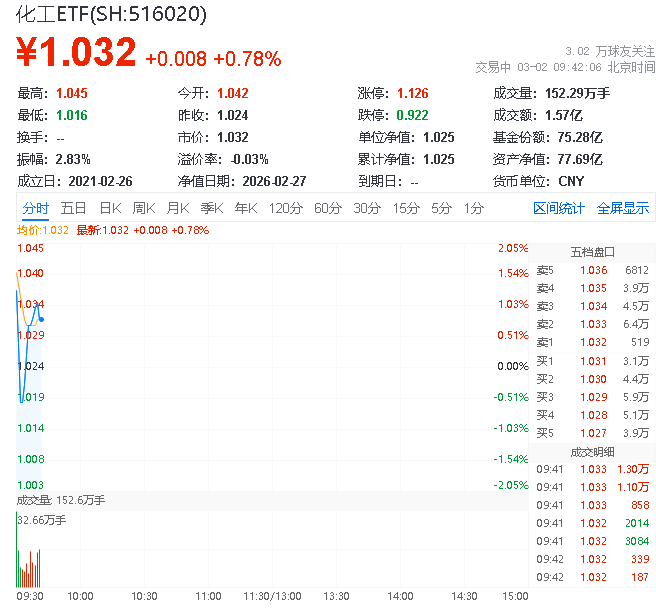The height and width of the screenshot is (615, 656).
Task: Switch to the 15分 interval tab
Action: click(x=406, y=208)
